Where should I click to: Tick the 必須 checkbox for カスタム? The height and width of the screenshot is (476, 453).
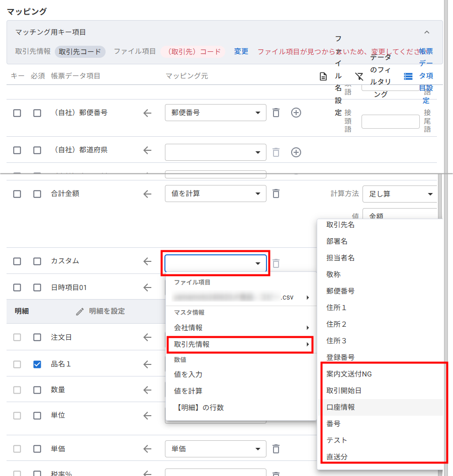pyautogui.click(x=37, y=261)
